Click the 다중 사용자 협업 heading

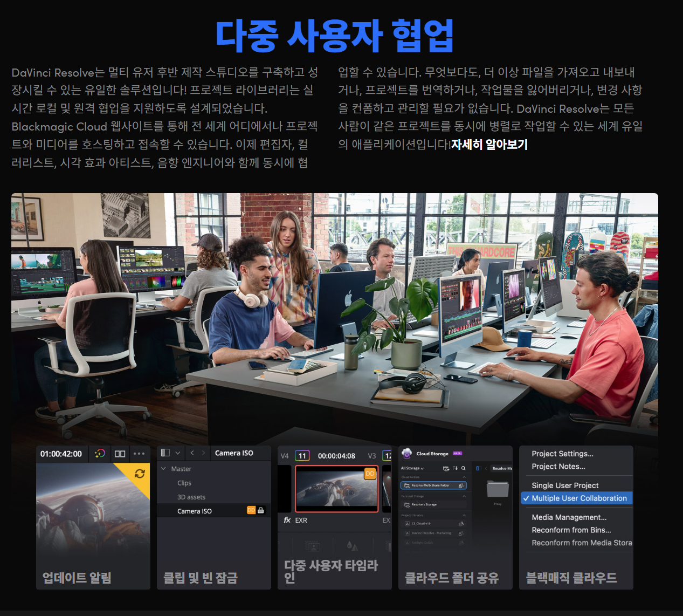point(334,36)
